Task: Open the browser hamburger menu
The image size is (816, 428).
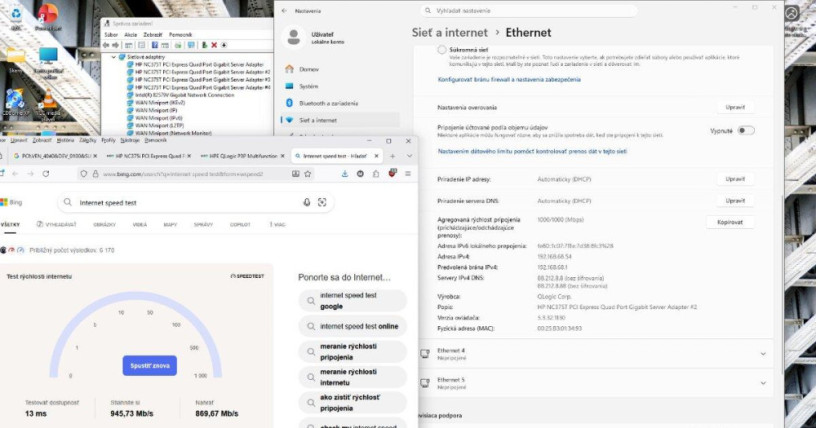Action: point(408,174)
